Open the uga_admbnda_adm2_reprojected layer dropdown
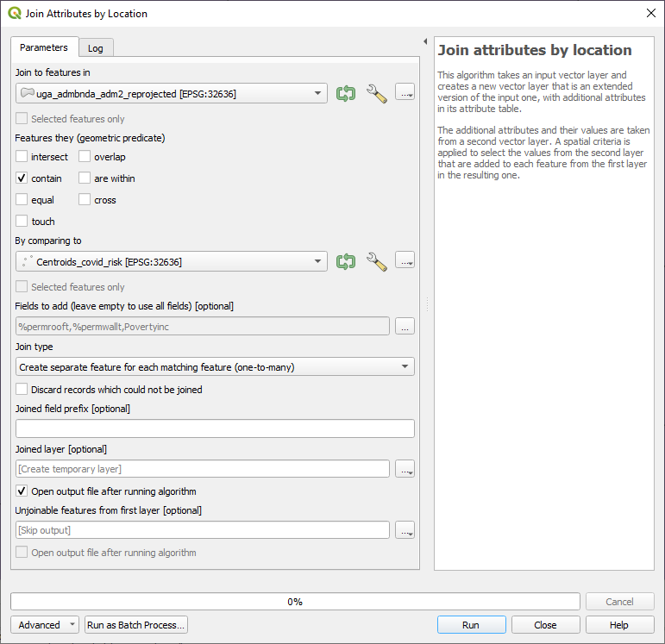Image resolution: width=665 pixels, height=644 pixels. [171, 93]
